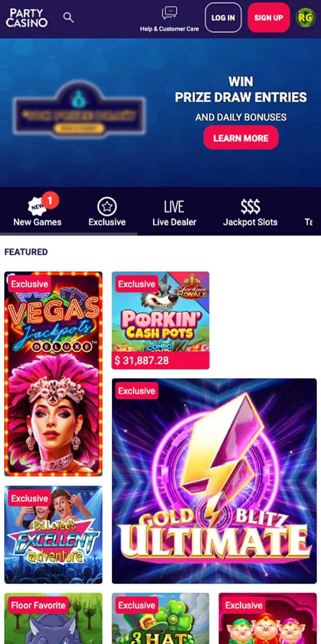This screenshot has width=321, height=644.
Task: Select the $$$ Jackpot Slots icon
Action: coord(250,207)
